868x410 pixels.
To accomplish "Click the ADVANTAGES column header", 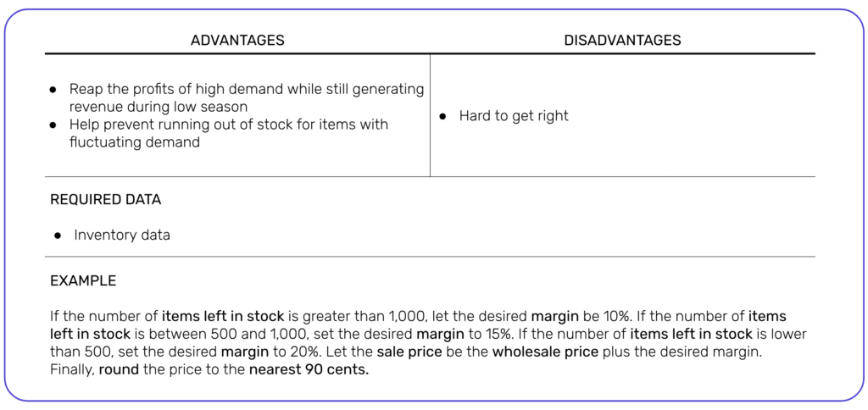I will (237, 40).
